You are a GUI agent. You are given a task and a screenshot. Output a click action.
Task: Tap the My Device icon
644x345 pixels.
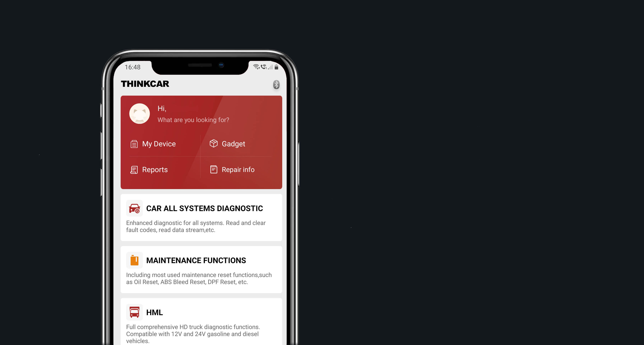[135, 144]
